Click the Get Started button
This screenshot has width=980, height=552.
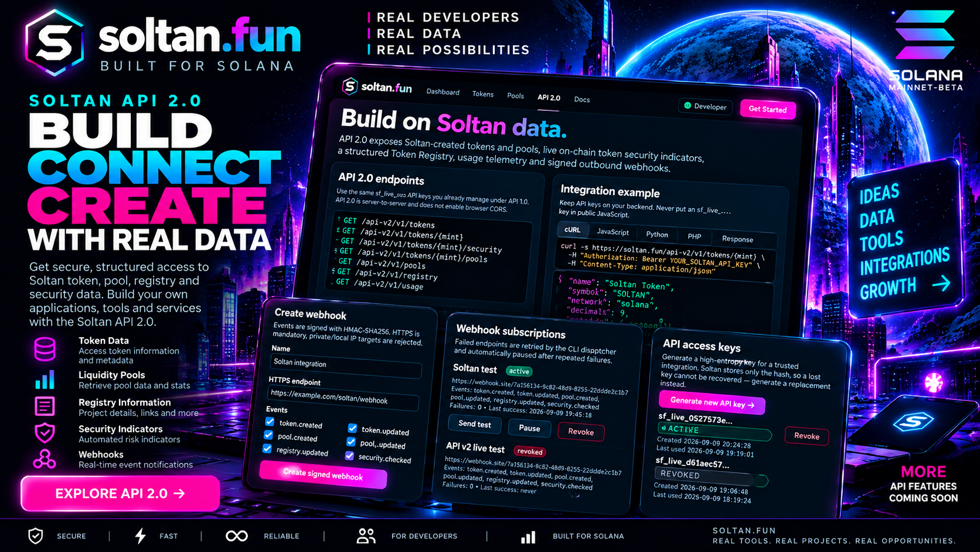768,109
